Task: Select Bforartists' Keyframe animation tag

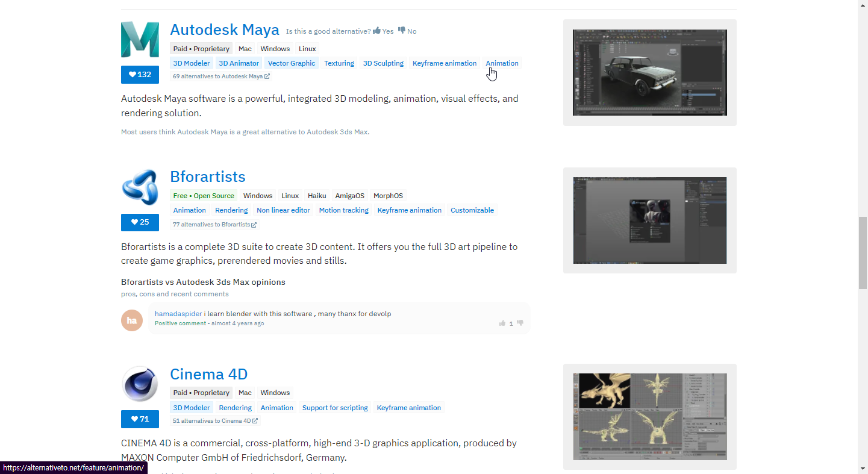Action: pyautogui.click(x=410, y=210)
